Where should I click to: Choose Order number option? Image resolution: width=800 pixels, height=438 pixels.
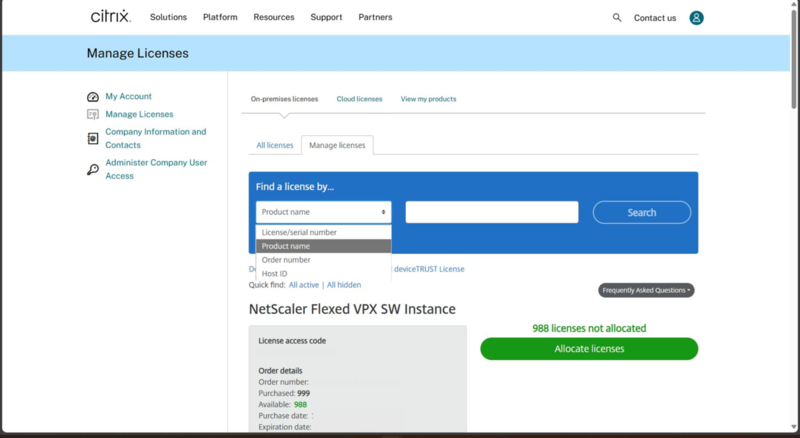coord(323,260)
